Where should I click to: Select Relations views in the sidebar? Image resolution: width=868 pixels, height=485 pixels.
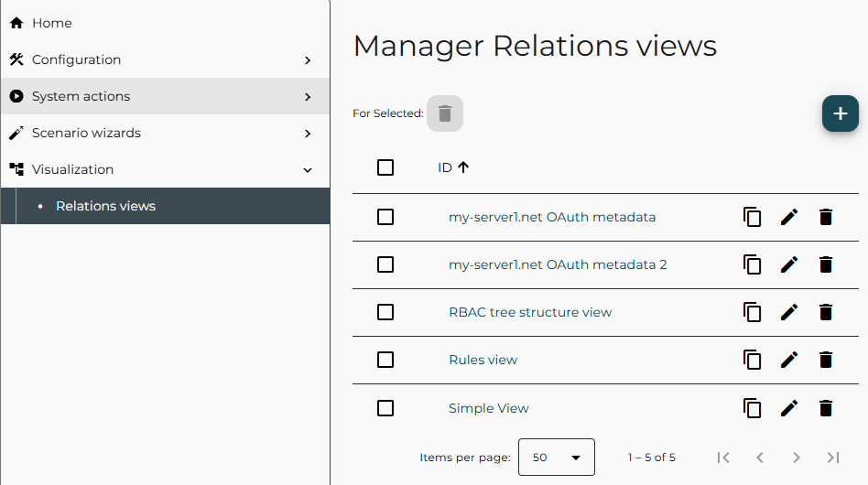coord(165,206)
